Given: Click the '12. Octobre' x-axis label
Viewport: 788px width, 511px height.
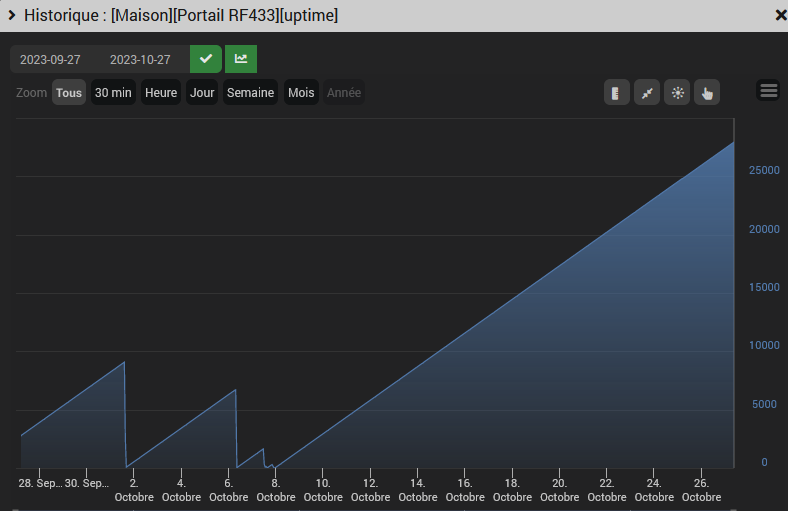Looking at the screenshot, I should click(x=370, y=490).
